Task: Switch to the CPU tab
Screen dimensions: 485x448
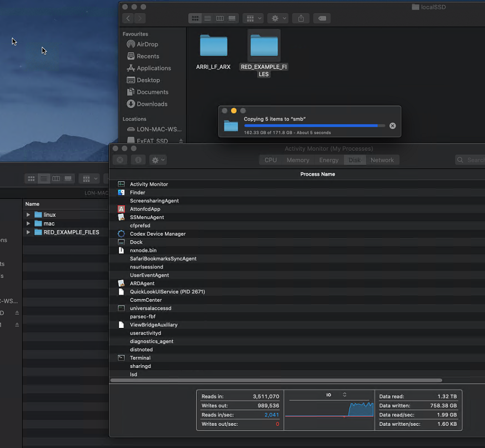Action: click(x=271, y=160)
